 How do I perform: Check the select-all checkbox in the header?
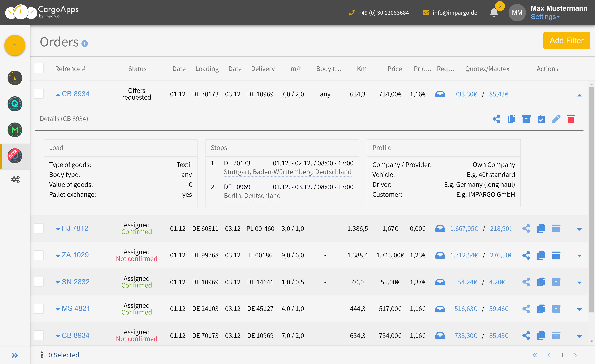tap(39, 68)
